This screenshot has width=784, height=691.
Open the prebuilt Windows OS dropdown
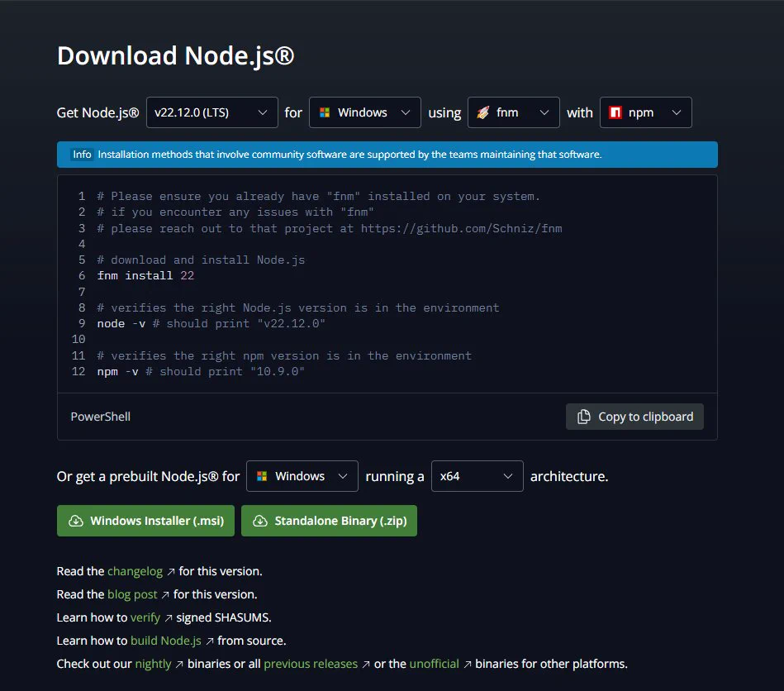[302, 476]
